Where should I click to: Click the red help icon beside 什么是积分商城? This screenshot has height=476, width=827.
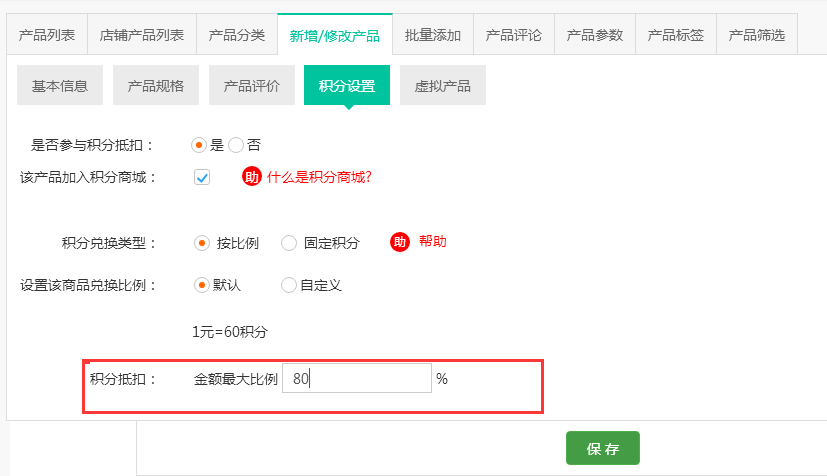click(x=251, y=177)
